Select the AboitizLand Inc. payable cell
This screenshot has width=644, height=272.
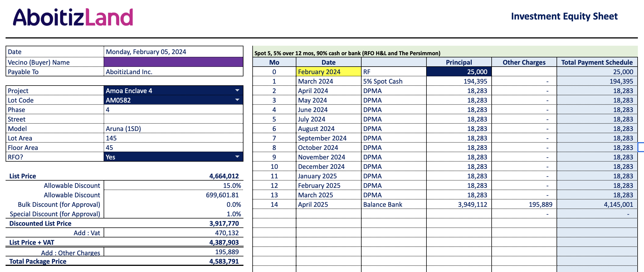[173, 72]
